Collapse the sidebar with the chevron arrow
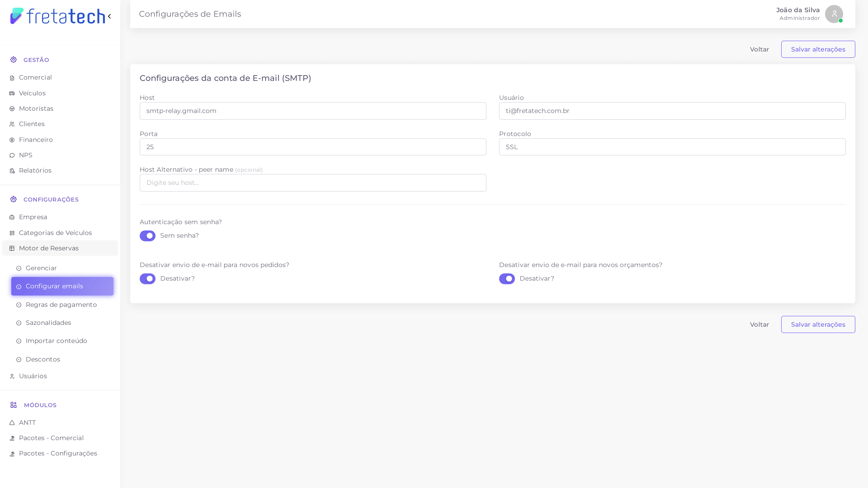This screenshot has width=868, height=488. point(109,16)
